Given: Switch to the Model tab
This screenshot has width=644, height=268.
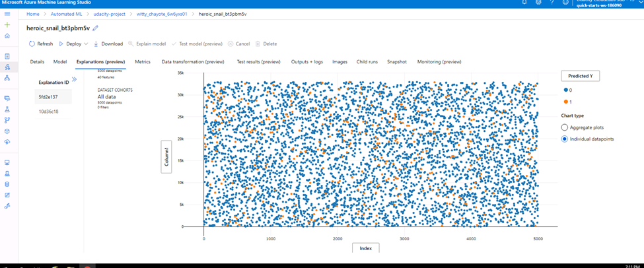Looking at the screenshot, I should click(60, 61).
